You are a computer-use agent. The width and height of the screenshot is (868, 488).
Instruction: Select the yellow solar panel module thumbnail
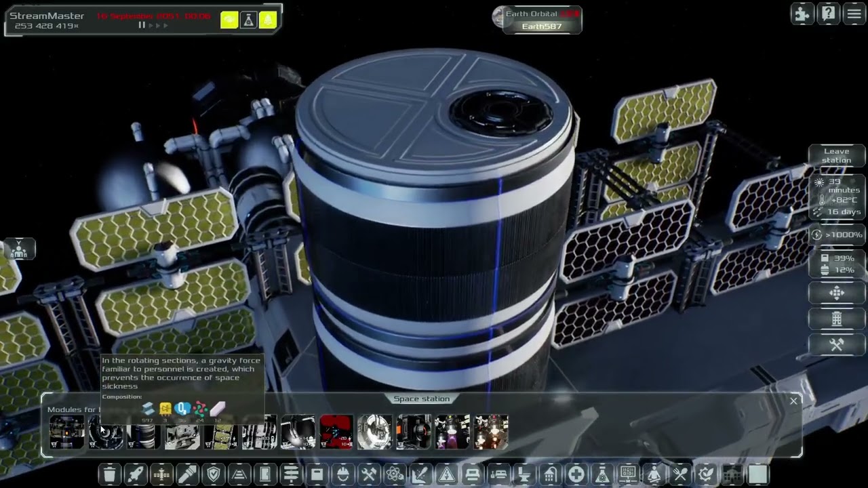(221, 432)
